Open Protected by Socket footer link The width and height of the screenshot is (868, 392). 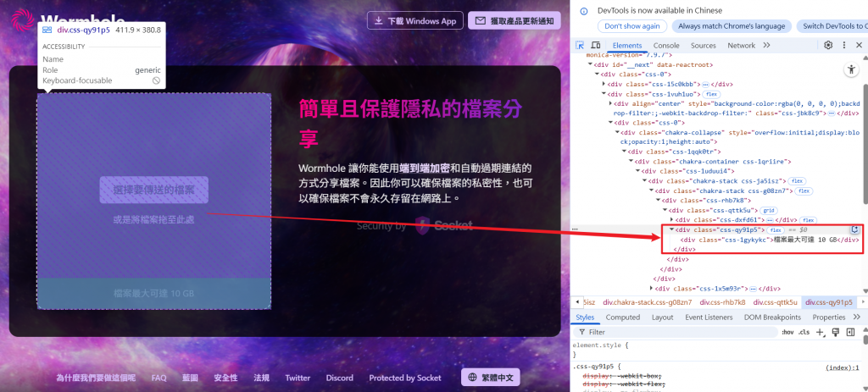click(x=405, y=378)
